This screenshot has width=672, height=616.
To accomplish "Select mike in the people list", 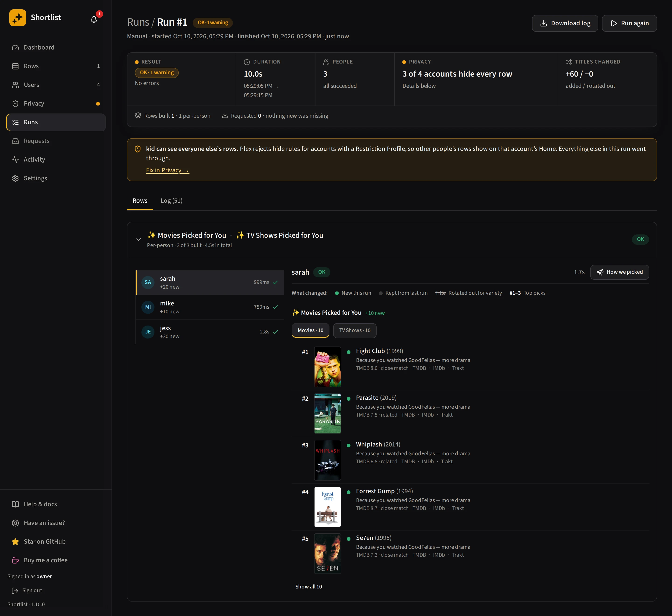I will tap(210, 307).
